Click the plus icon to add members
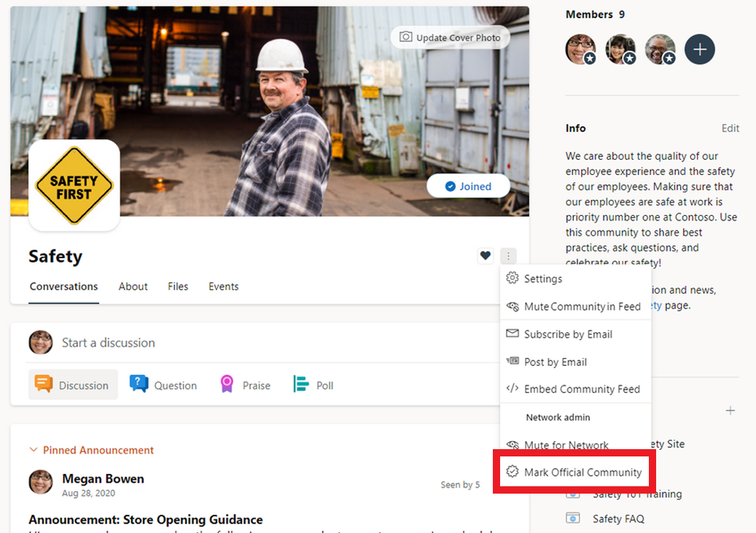This screenshot has width=756, height=533. point(699,50)
